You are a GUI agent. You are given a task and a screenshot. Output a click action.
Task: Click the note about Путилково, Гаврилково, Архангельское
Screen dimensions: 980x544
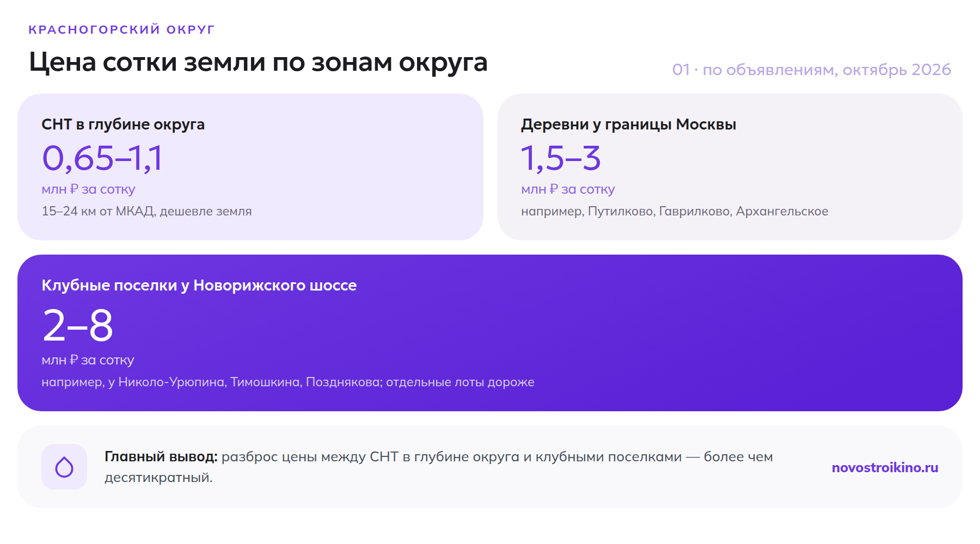coord(675,211)
